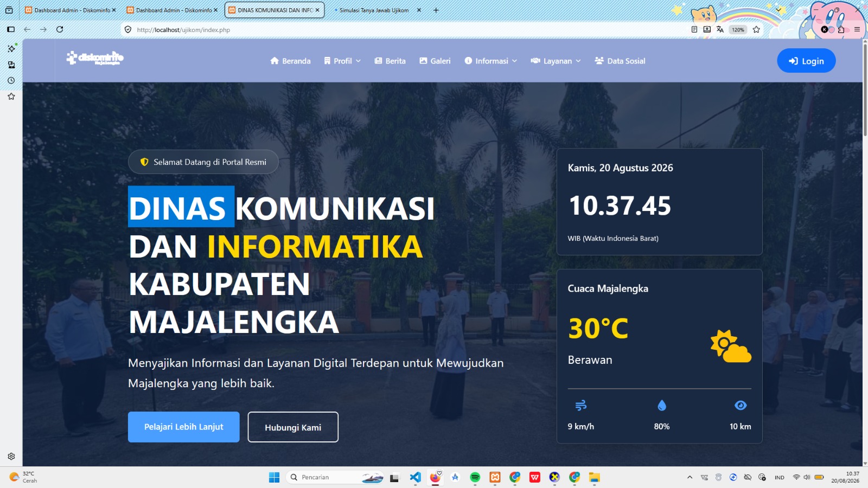Click the Diskominfo logo in the navbar
The width and height of the screenshot is (868, 488).
click(95, 57)
